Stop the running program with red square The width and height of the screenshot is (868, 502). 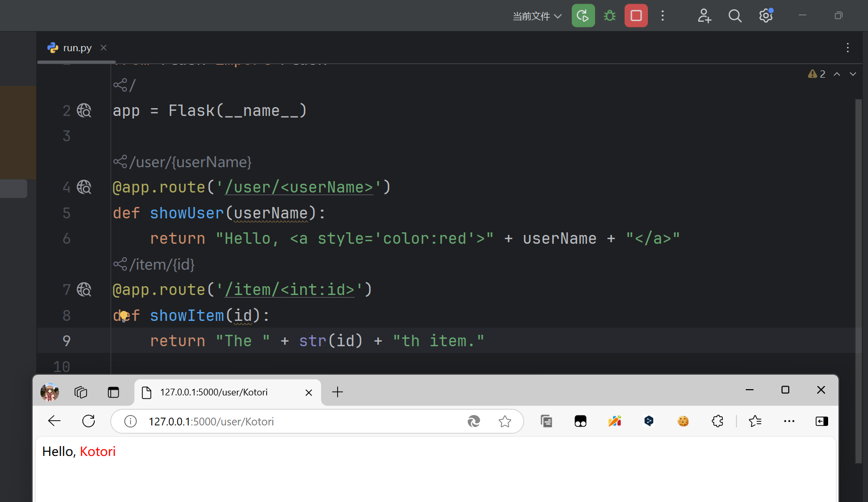click(636, 16)
